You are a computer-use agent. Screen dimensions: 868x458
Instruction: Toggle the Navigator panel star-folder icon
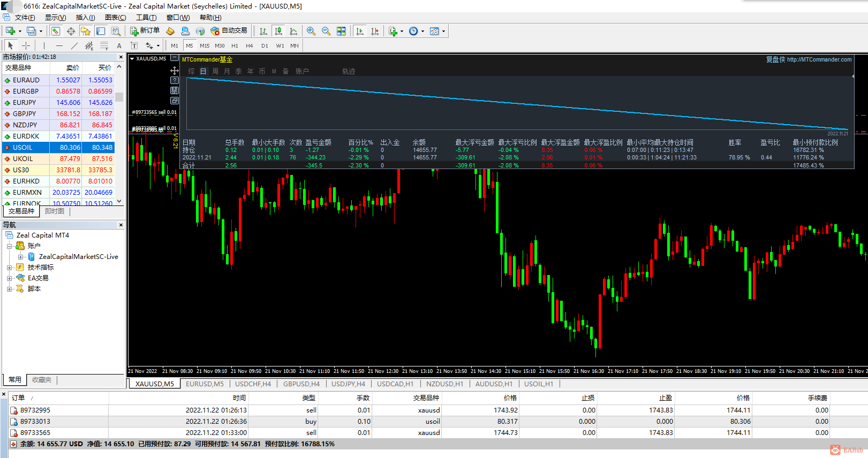click(86, 31)
